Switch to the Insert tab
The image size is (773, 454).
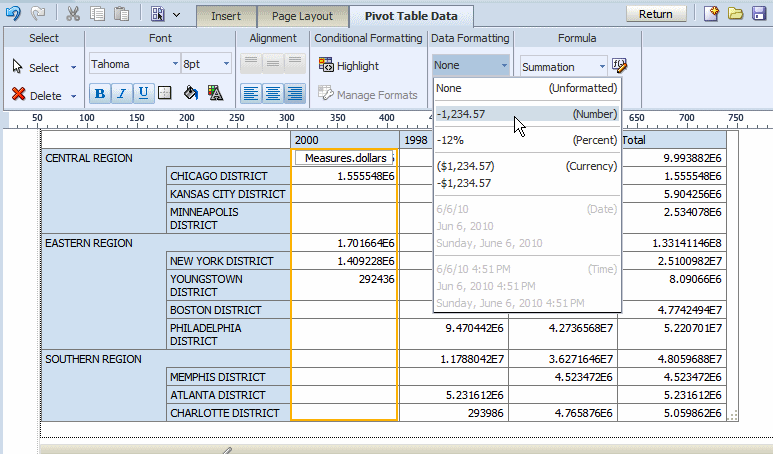click(225, 16)
